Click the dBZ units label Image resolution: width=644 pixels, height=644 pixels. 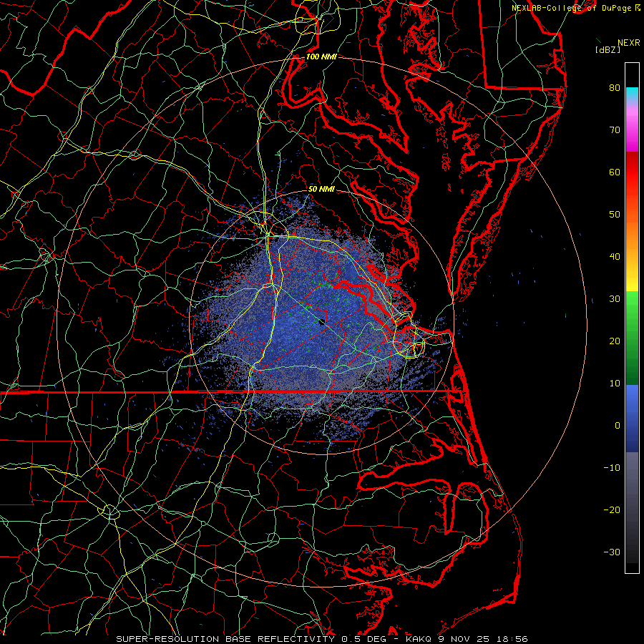[x=608, y=50]
